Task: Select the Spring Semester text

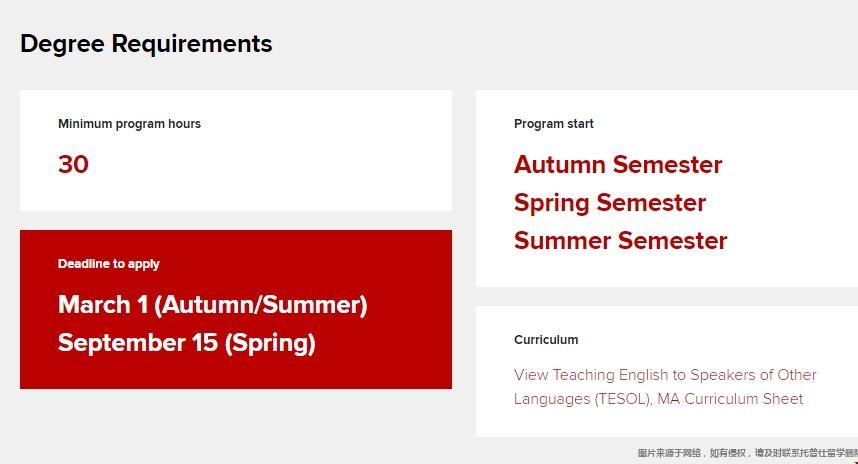Action: tap(610, 204)
